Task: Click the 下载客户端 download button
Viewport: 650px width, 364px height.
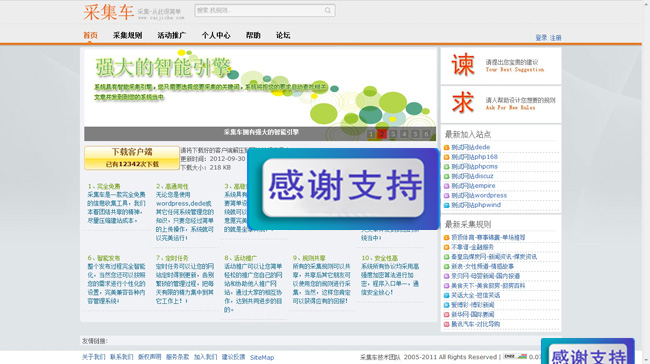Action: pos(132,158)
